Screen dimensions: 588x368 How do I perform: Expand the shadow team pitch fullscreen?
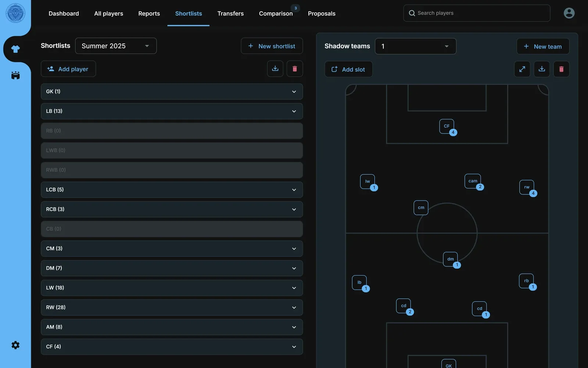tap(522, 69)
